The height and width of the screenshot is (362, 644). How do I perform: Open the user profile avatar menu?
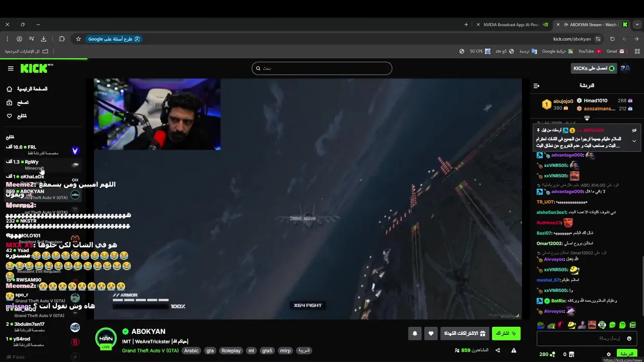click(x=625, y=68)
